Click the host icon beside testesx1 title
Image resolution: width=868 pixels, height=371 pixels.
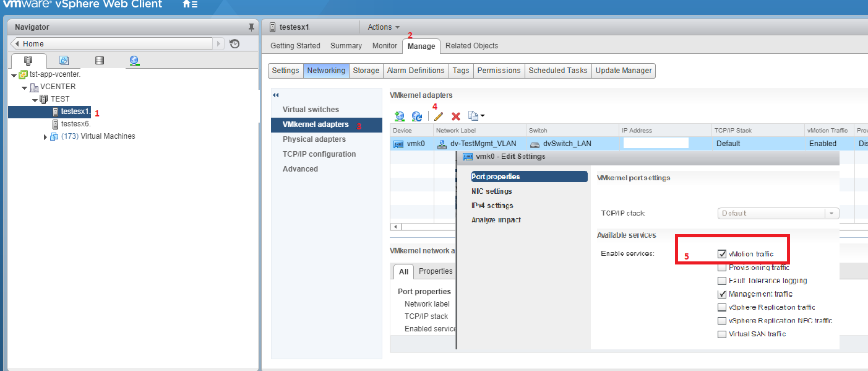click(273, 27)
